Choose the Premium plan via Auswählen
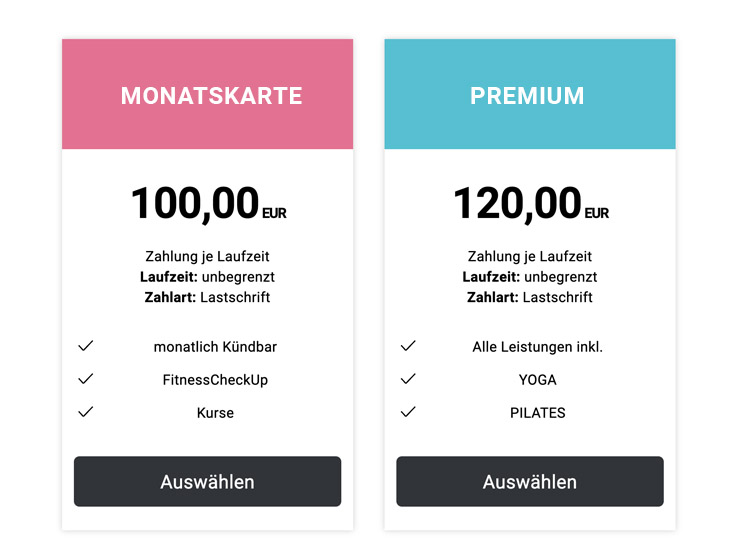 (x=530, y=482)
